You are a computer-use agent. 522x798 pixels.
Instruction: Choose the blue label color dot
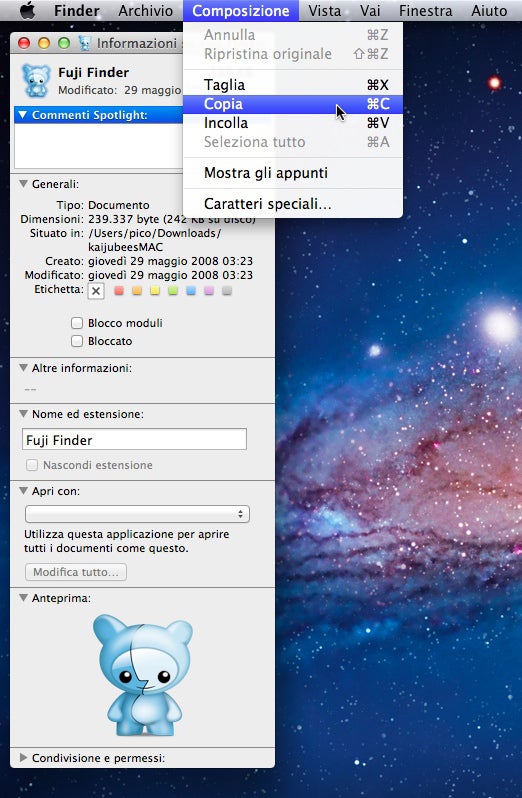point(191,291)
